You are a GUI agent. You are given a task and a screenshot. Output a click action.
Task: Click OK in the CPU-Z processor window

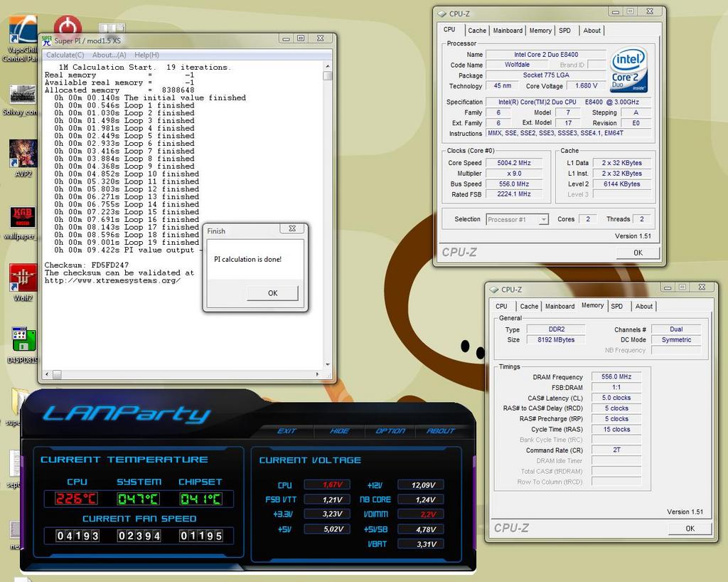(x=638, y=253)
